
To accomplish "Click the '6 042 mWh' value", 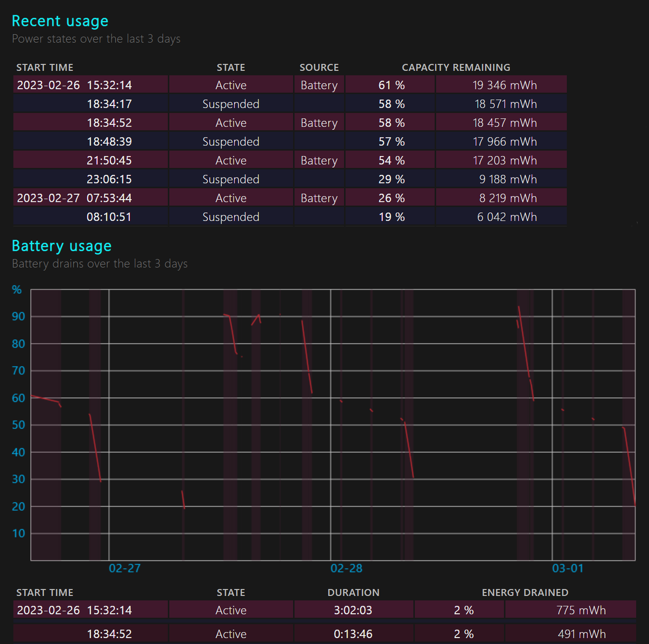I will click(x=507, y=217).
